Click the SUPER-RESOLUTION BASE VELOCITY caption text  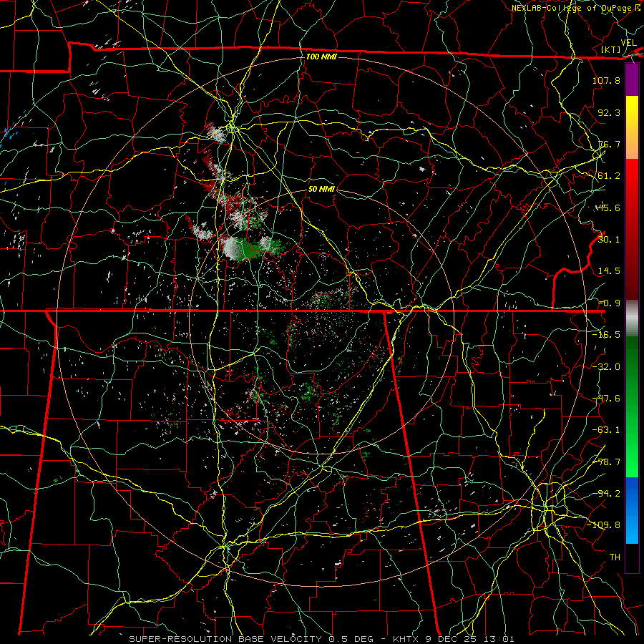tap(225, 639)
